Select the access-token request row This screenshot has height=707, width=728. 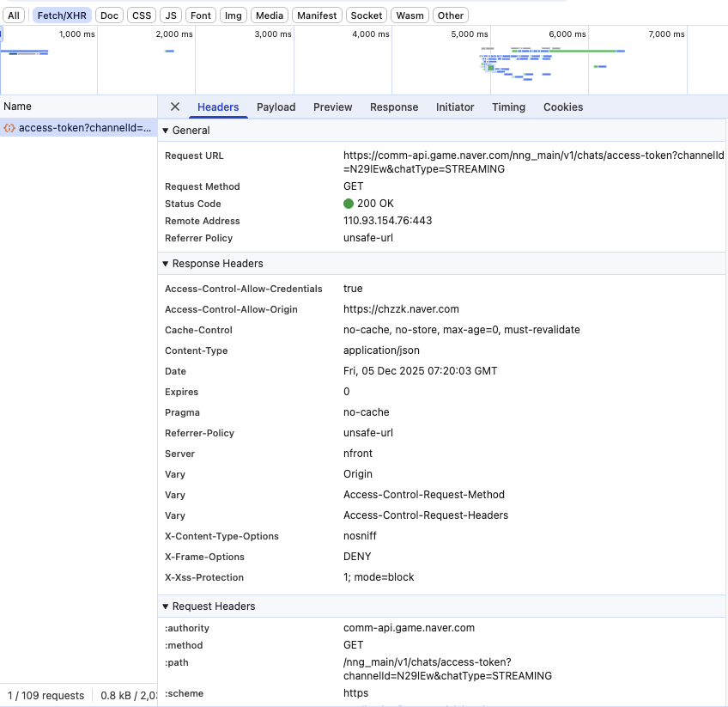(78, 128)
